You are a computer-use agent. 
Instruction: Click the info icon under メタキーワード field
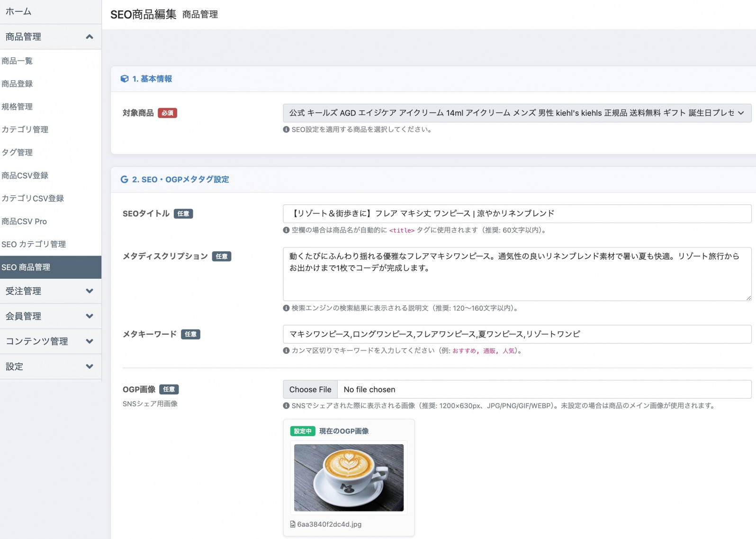tap(286, 351)
